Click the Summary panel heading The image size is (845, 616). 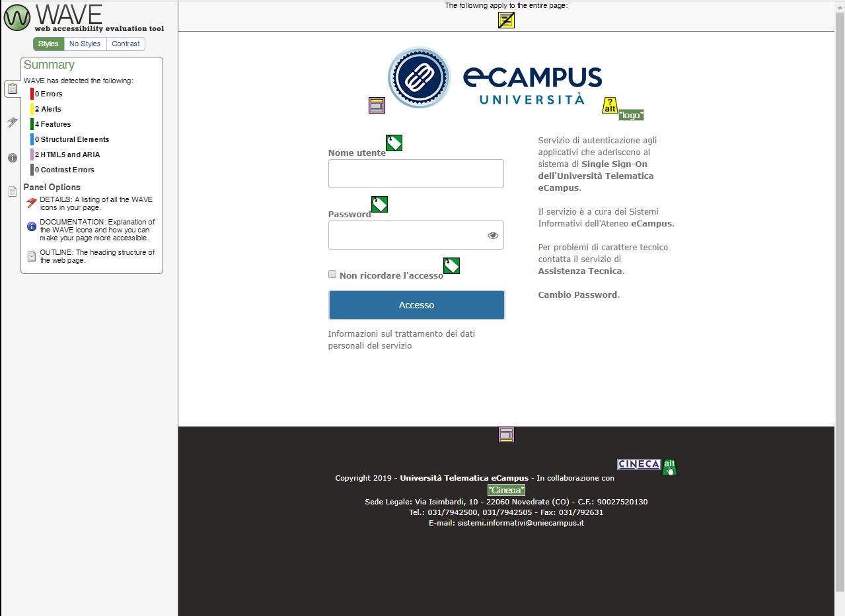click(49, 65)
